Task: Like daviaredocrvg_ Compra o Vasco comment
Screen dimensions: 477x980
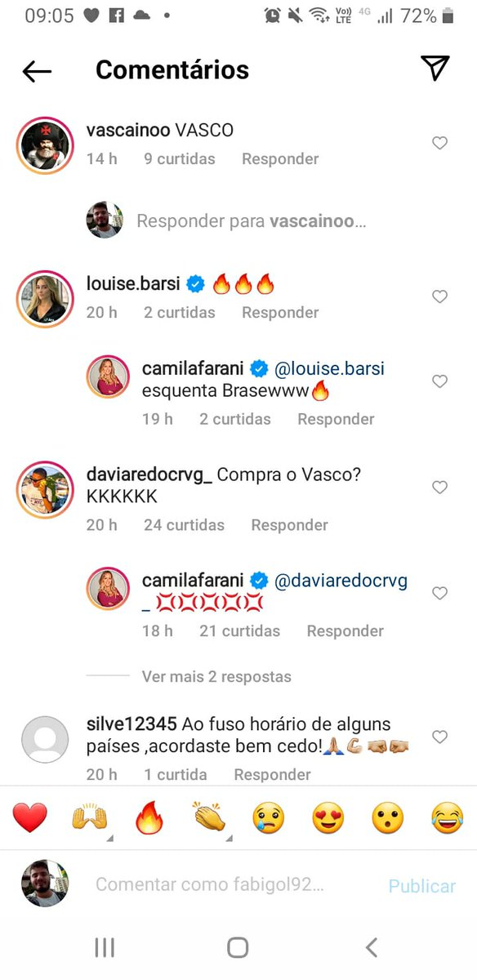Action: tap(439, 488)
